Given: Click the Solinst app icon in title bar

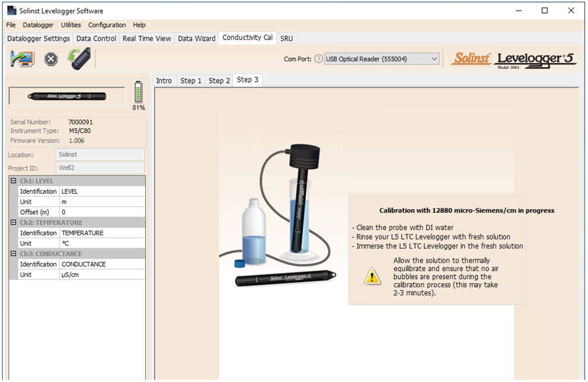Looking at the screenshot, I should (11, 11).
